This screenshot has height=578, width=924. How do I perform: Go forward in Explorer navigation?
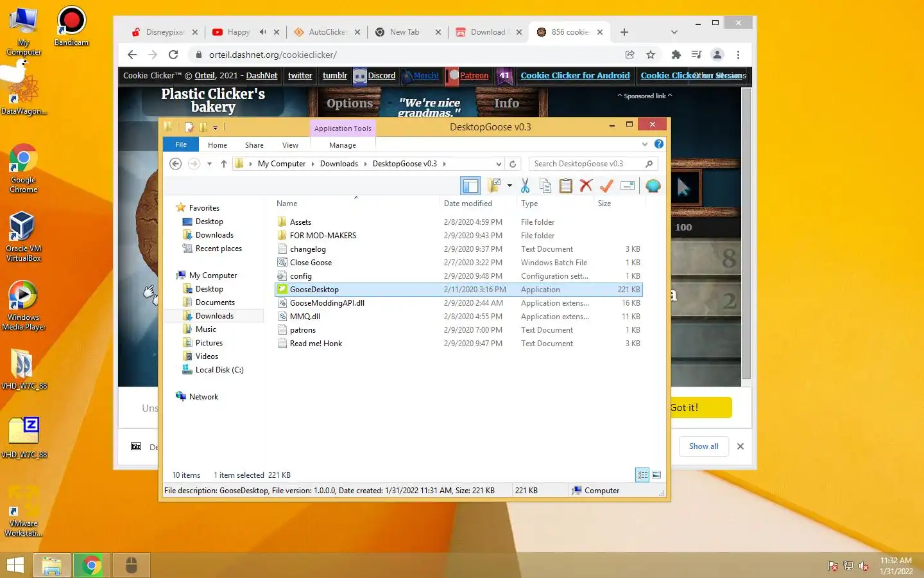[194, 164]
